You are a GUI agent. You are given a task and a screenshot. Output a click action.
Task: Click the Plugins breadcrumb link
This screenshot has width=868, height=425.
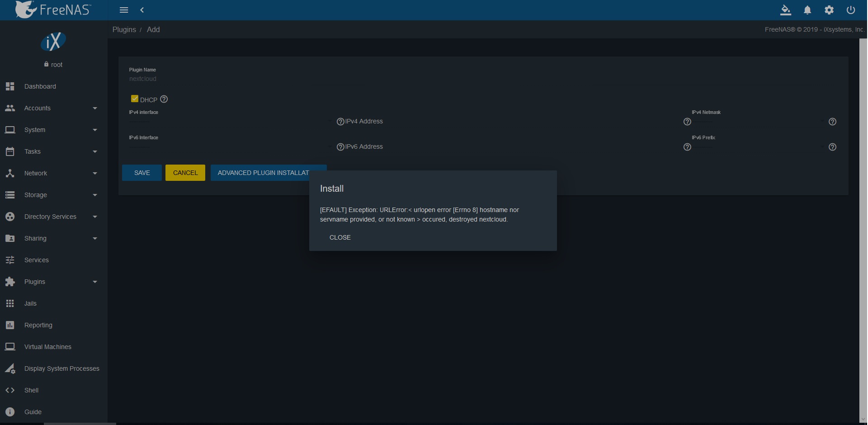(124, 29)
